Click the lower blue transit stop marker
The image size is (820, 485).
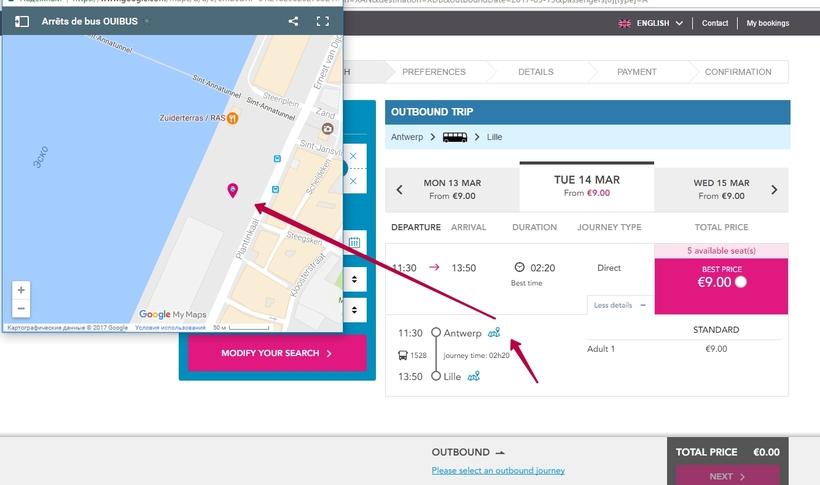[275, 189]
